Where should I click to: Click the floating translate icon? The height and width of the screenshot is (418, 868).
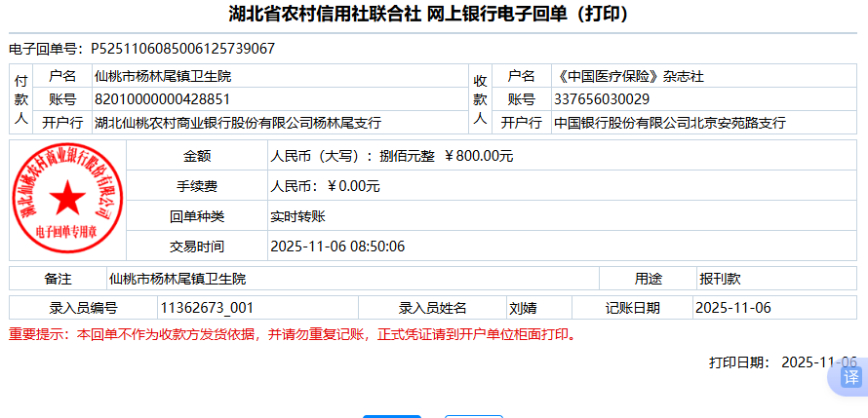pyautogui.click(x=850, y=377)
